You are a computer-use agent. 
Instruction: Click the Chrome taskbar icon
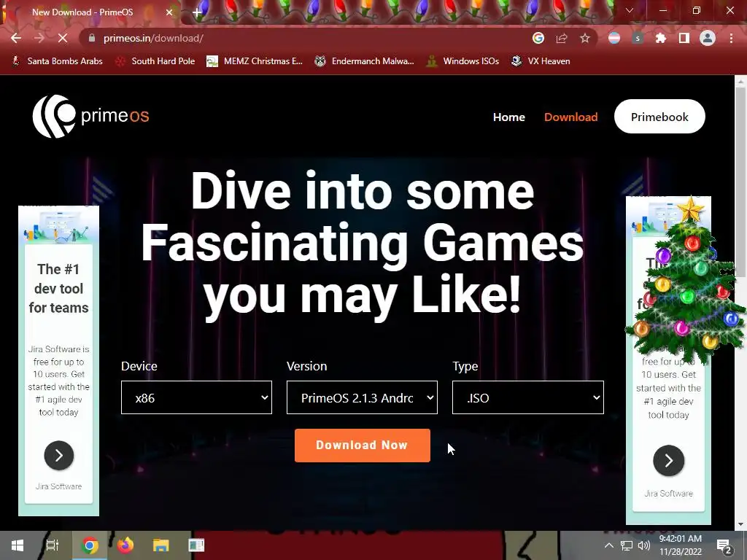pos(89,545)
